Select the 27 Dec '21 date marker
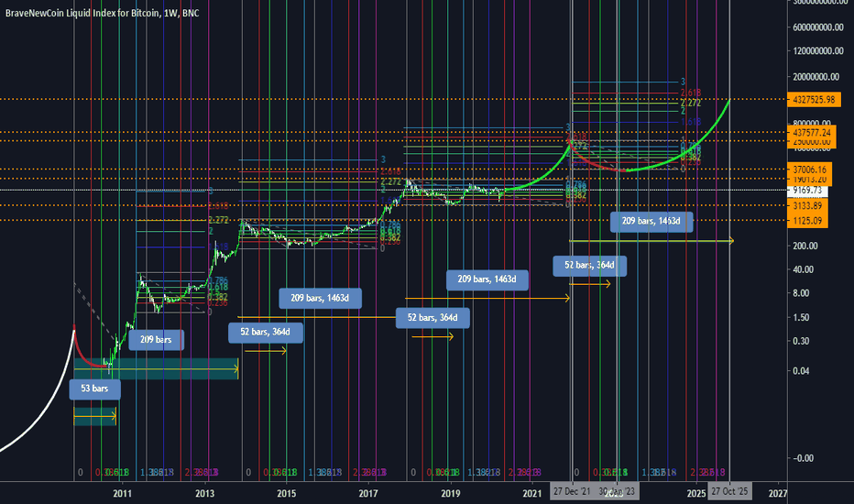The height and width of the screenshot is (504, 854). pos(572,491)
